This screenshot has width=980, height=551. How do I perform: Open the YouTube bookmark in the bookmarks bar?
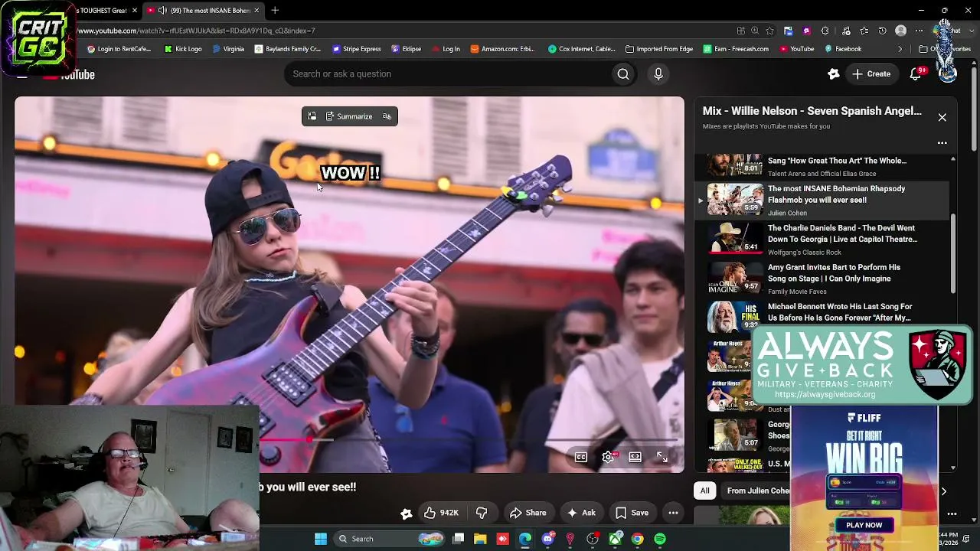(796, 49)
